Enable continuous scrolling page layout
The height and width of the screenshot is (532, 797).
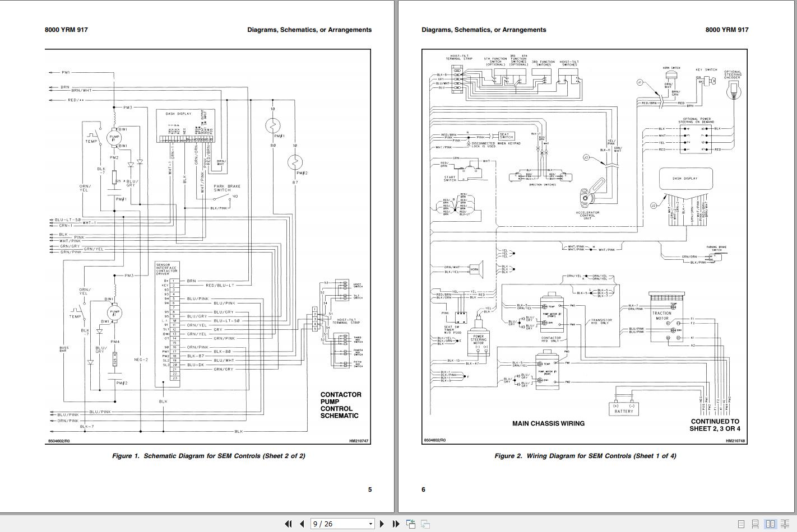[756, 524]
